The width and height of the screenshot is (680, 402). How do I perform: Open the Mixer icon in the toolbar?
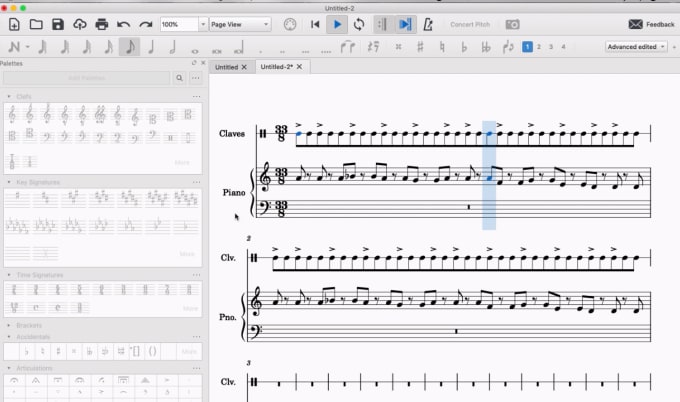[290, 23]
